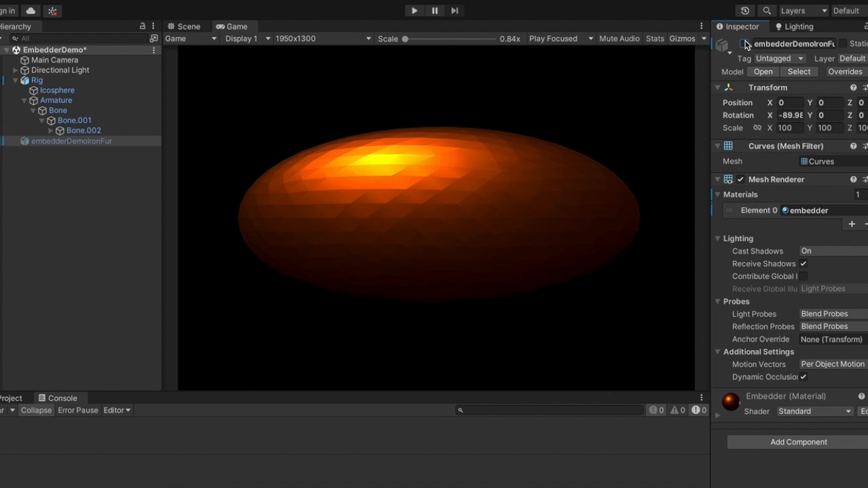Expand the Directional Light tree arrow
Screen dimensions: 868x488
tap(16, 70)
